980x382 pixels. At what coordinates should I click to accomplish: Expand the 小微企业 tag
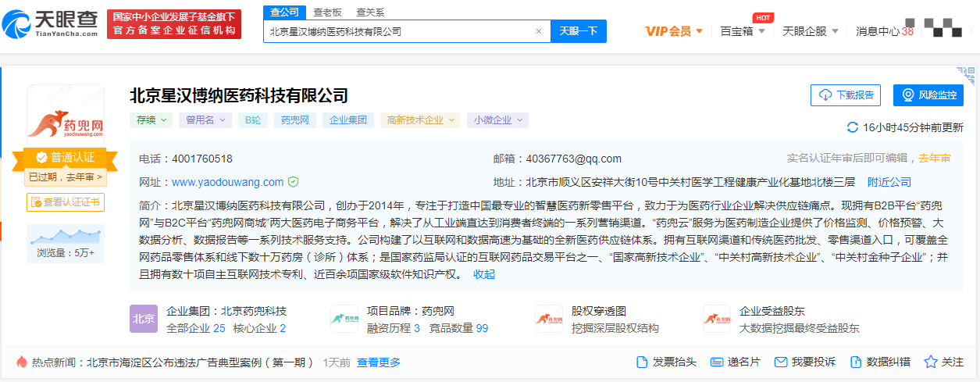[497, 120]
